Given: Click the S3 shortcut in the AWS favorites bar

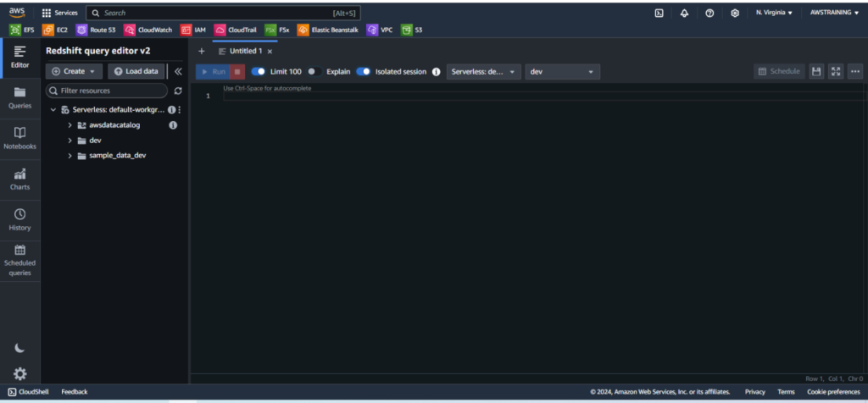Looking at the screenshot, I should click(x=412, y=30).
